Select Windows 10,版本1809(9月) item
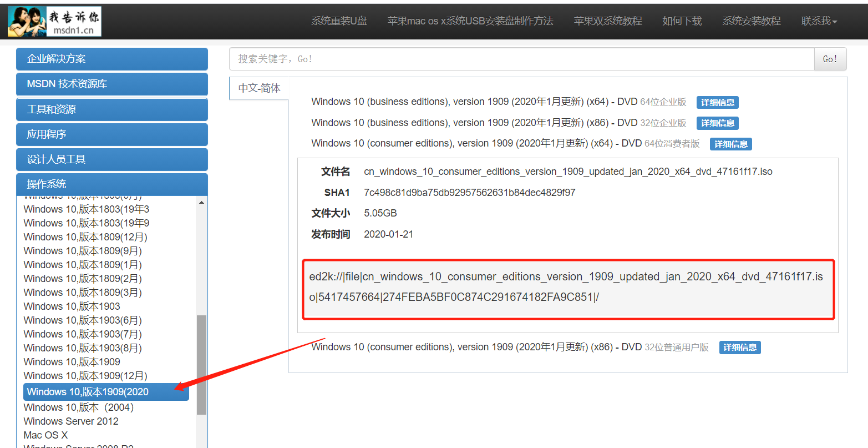The image size is (868, 448). (83, 251)
